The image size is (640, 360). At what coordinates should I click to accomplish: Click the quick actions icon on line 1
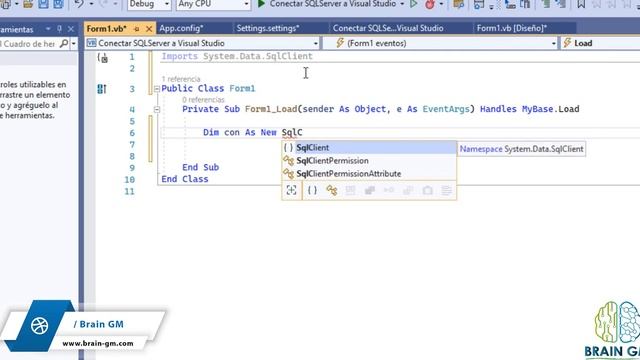(x=103, y=58)
